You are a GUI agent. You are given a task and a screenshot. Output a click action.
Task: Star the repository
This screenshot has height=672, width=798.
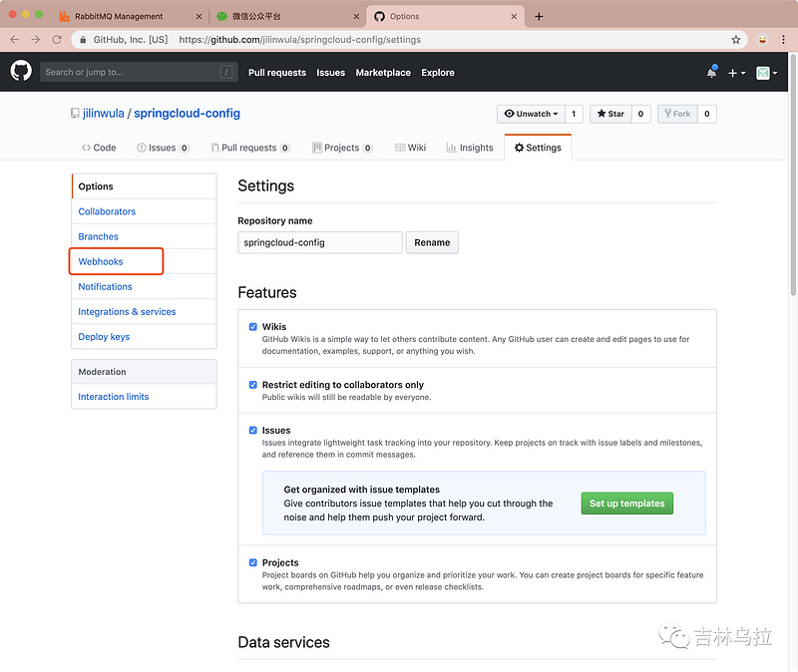click(610, 114)
